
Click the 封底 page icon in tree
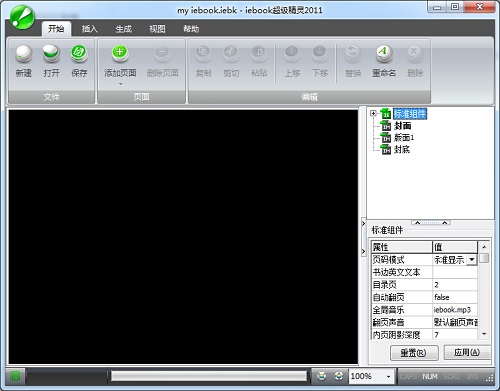coord(386,149)
